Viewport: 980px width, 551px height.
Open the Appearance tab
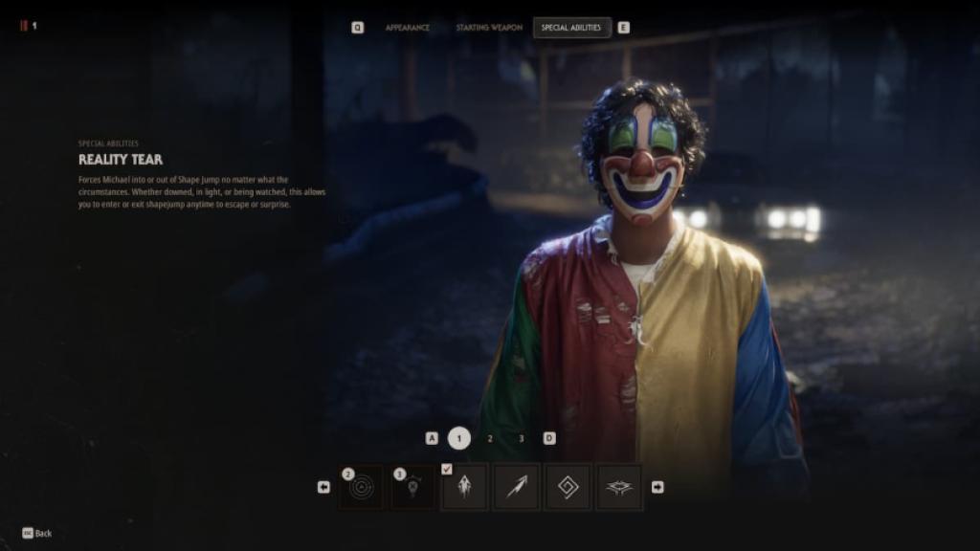[407, 28]
